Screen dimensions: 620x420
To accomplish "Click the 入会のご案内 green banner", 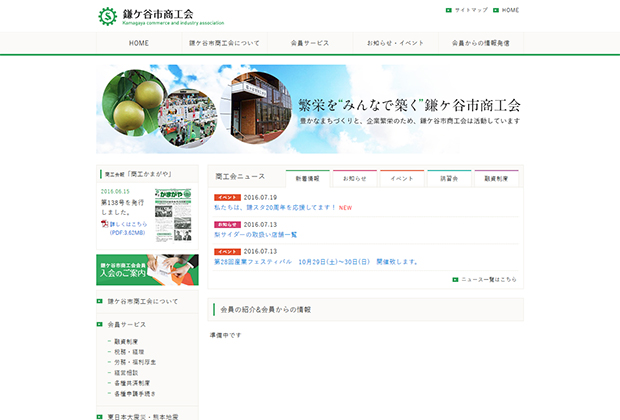I will click(x=147, y=270).
